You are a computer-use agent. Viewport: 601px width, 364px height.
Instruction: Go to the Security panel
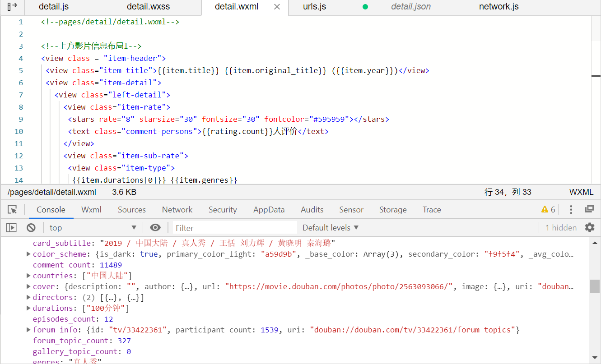tap(223, 210)
